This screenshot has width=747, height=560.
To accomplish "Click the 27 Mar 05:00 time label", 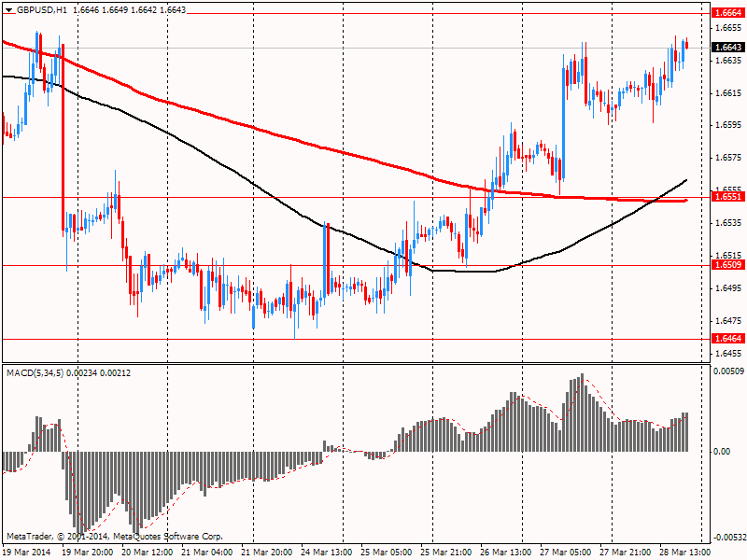I will click(566, 553).
